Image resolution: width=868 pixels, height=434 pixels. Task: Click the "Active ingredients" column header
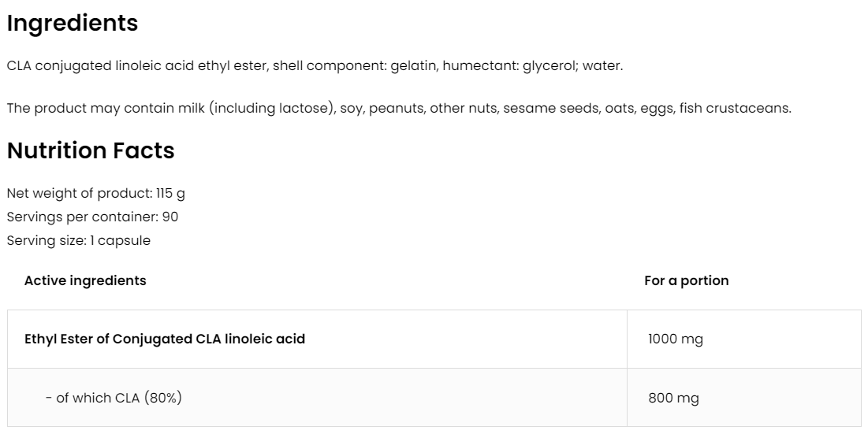coord(85,280)
